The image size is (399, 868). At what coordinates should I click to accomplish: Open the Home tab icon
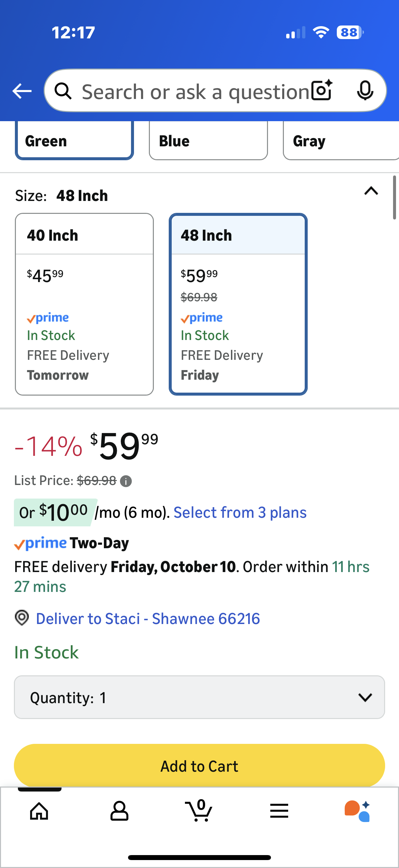click(39, 811)
